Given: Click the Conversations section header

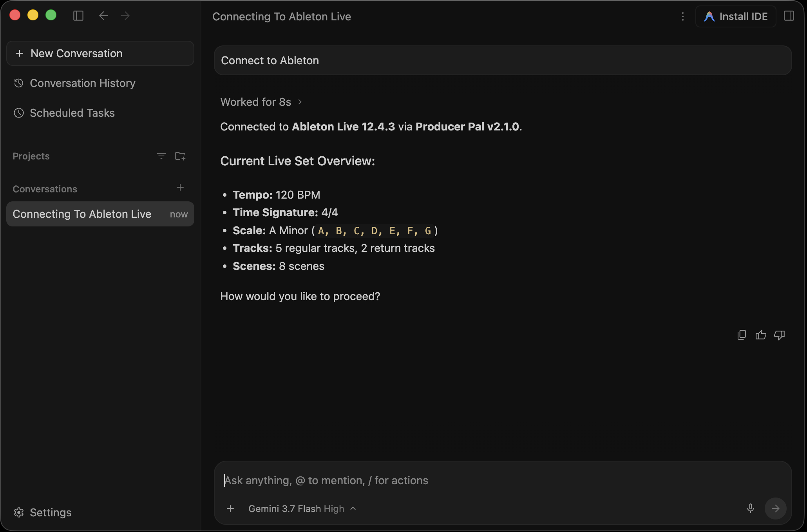Looking at the screenshot, I should [x=45, y=189].
